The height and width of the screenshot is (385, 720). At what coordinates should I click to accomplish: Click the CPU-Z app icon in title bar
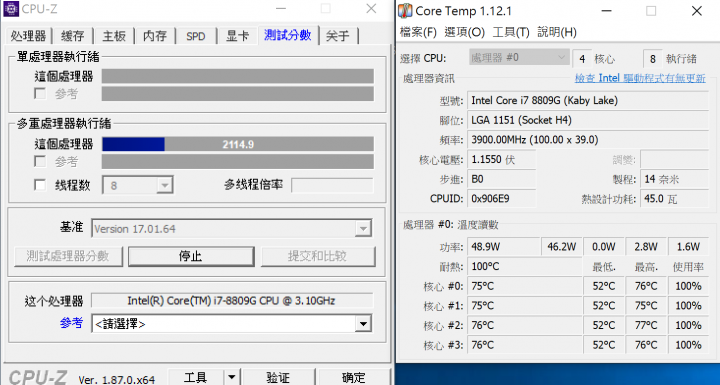[x=11, y=9]
